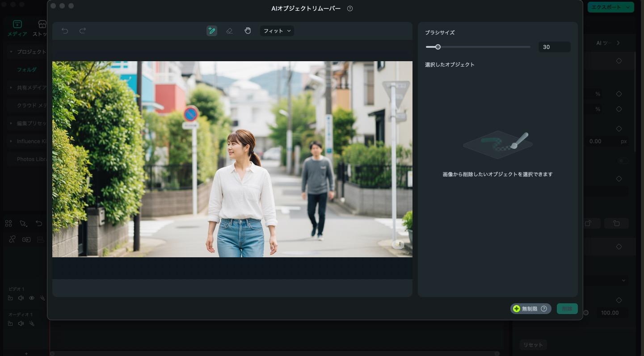
Task: Click the street photo preview canvas
Action: [x=232, y=159]
